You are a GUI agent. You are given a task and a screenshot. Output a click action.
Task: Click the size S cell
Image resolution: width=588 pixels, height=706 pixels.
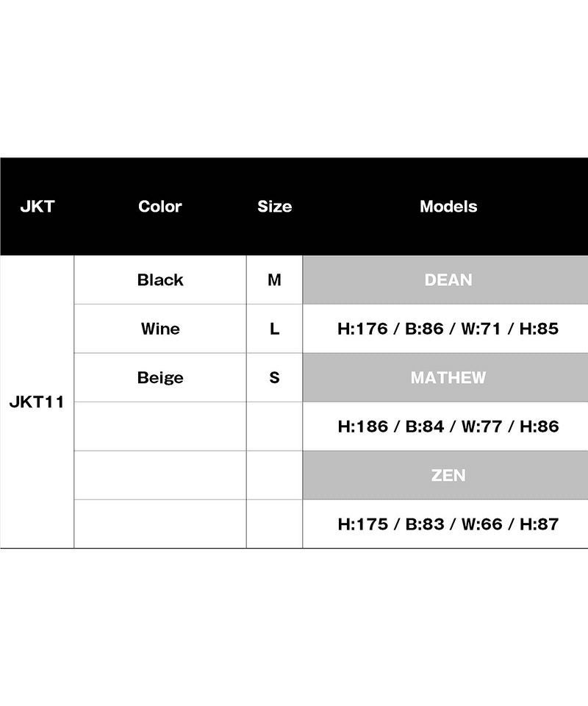pos(274,378)
